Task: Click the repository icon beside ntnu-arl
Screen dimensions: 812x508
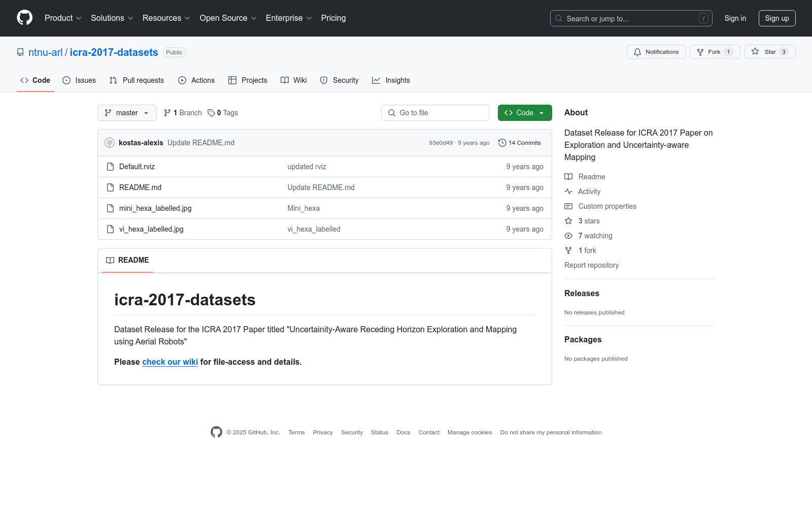Action: tap(20, 52)
